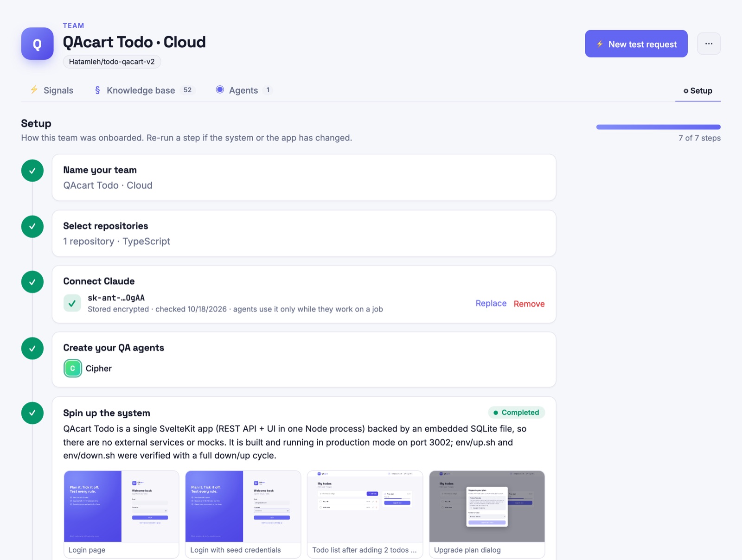Screen dimensions: 742x560
Task: Switch to the Agents tab
Action: click(x=244, y=90)
